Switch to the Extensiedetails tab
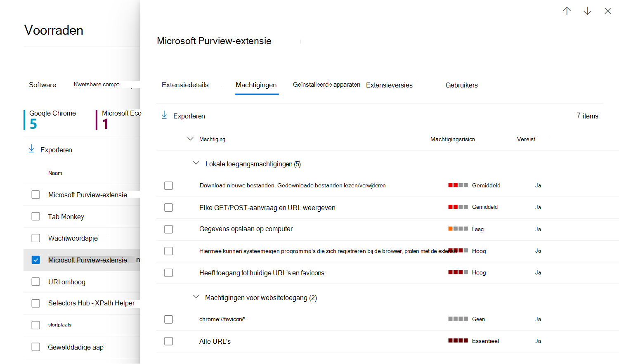 coord(185,85)
